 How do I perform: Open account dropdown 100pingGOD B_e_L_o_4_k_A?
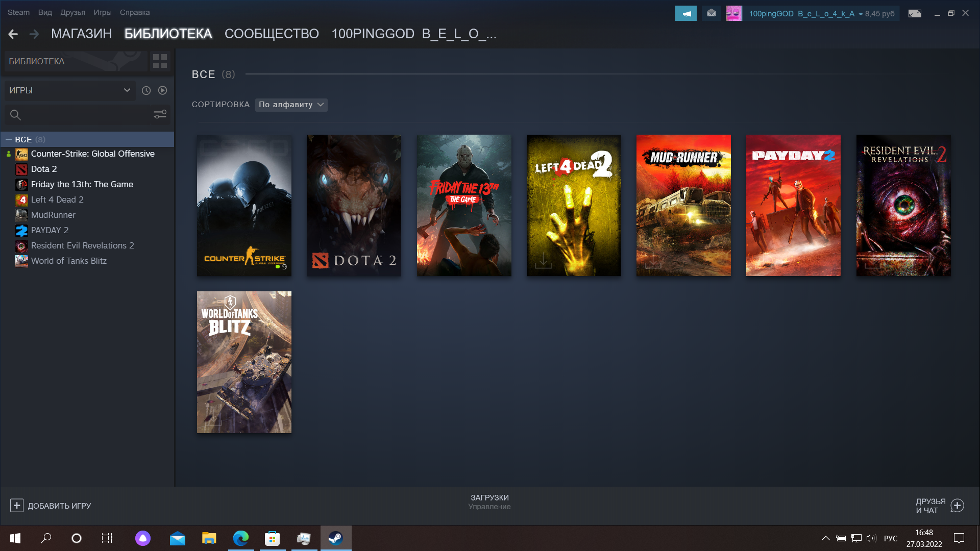click(x=805, y=14)
